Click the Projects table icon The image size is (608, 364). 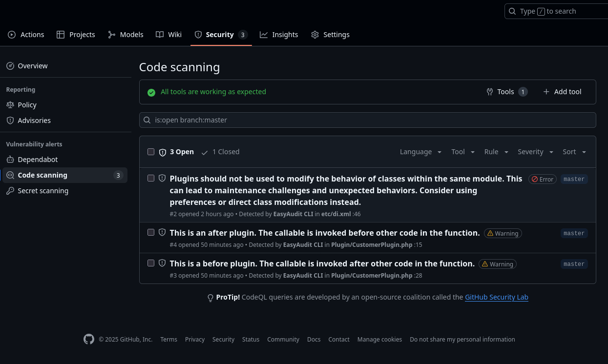point(61,35)
